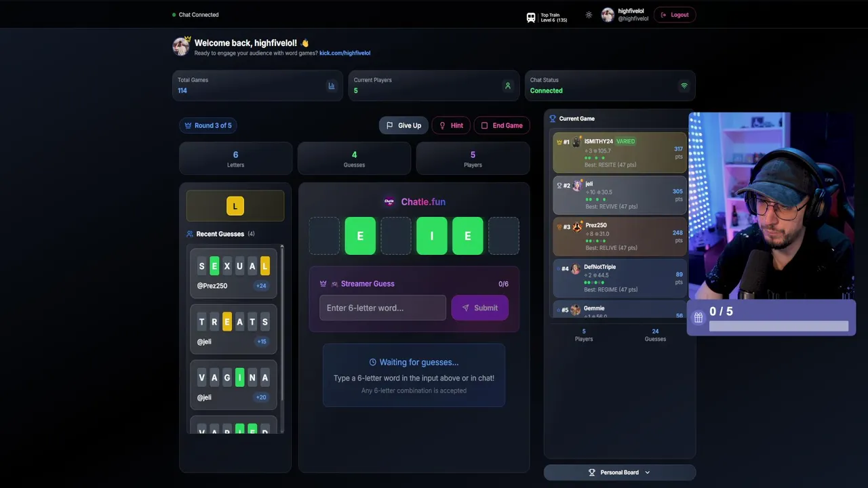Click the Recent Guesses people icon

point(190,234)
